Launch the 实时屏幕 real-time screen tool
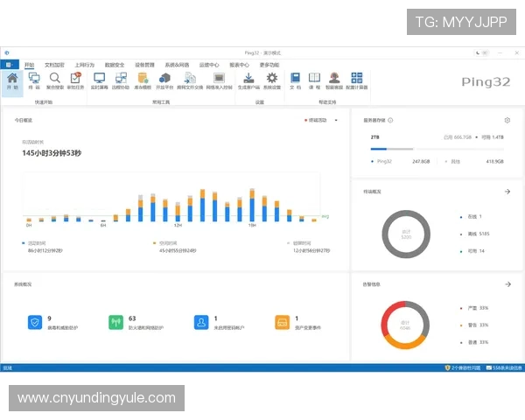This screenshot has width=525, height=420. point(99,80)
